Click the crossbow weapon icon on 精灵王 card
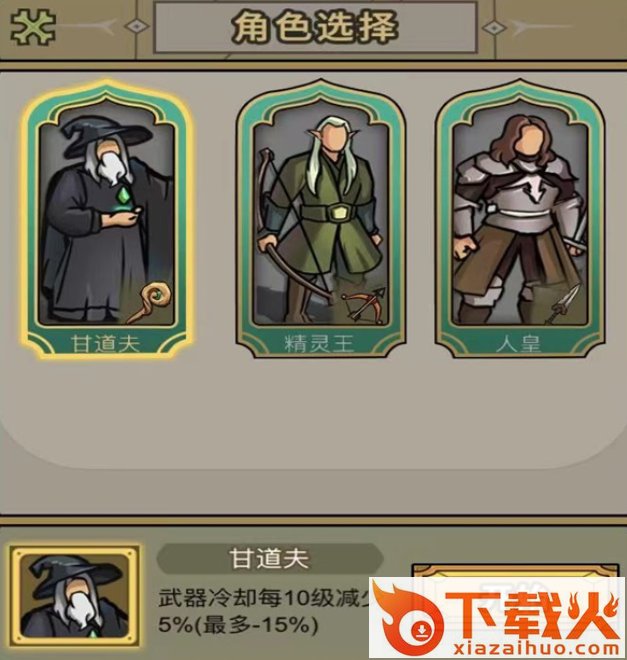The height and width of the screenshot is (660, 627). click(x=363, y=306)
